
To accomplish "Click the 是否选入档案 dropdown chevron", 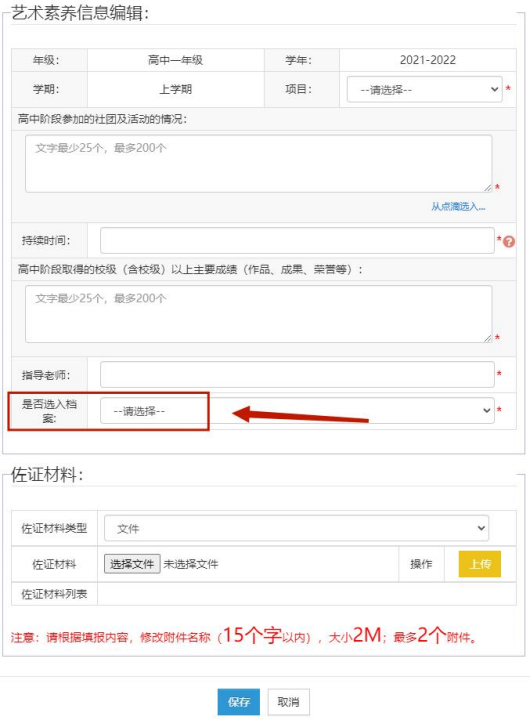I will 486,410.
